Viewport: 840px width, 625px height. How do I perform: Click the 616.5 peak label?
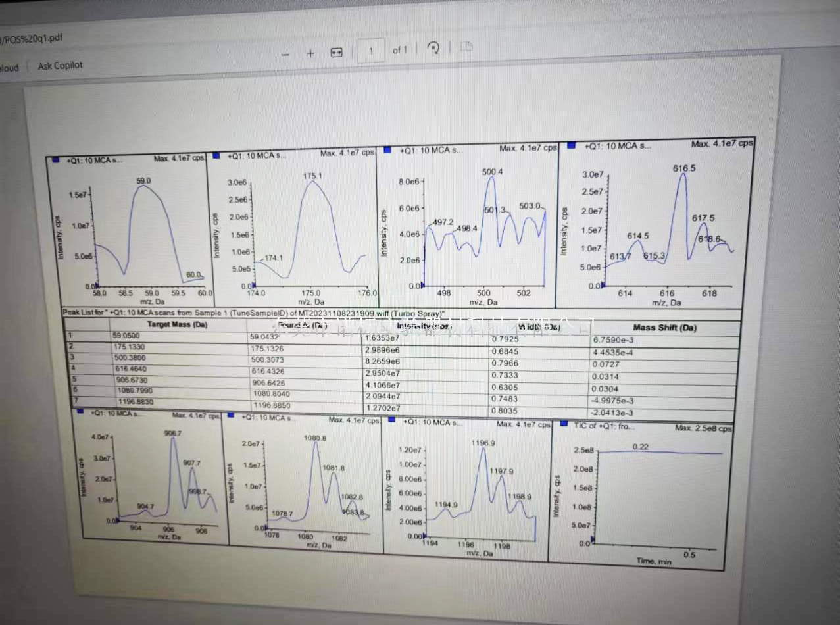(684, 168)
